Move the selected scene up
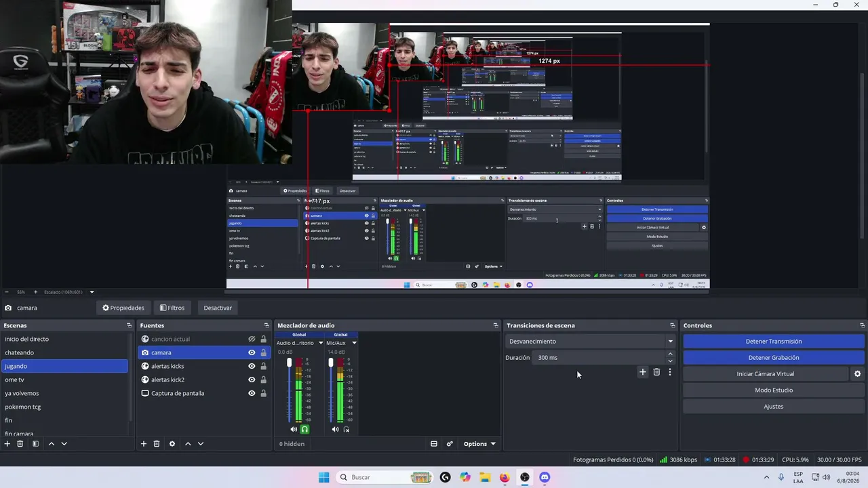The width and height of the screenshot is (868, 488). pyautogui.click(x=51, y=444)
